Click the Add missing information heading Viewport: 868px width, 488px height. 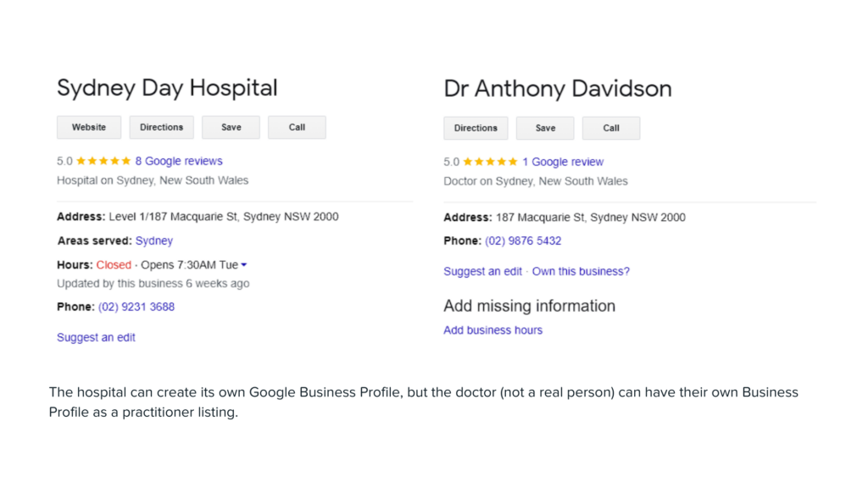pos(529,306)
